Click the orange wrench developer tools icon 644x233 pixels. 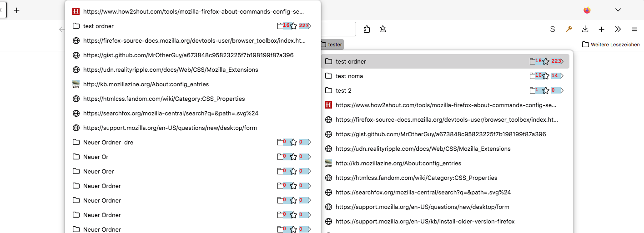click(569, 29)
